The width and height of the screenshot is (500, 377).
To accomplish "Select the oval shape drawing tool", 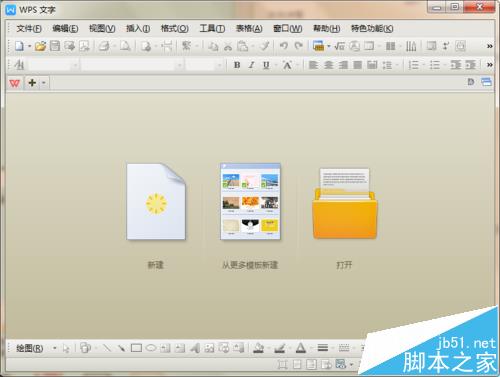I will pos(151,348).
